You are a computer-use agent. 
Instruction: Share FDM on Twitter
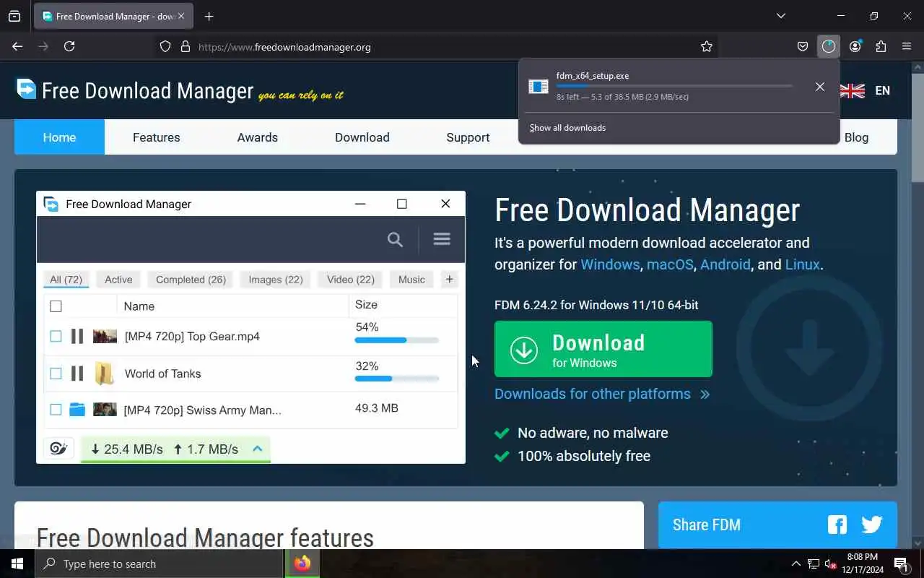tap(872, 525)
